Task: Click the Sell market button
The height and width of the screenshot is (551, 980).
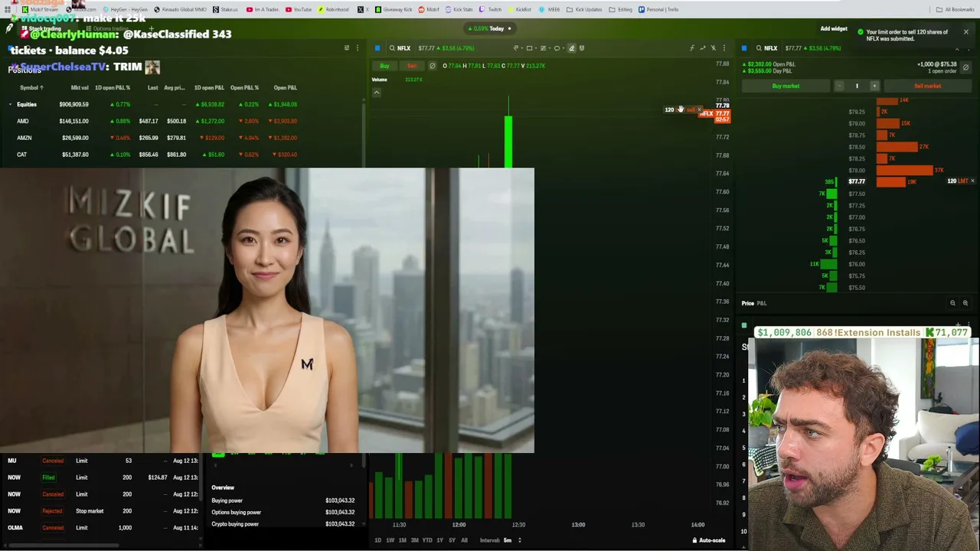Action: 927,86
